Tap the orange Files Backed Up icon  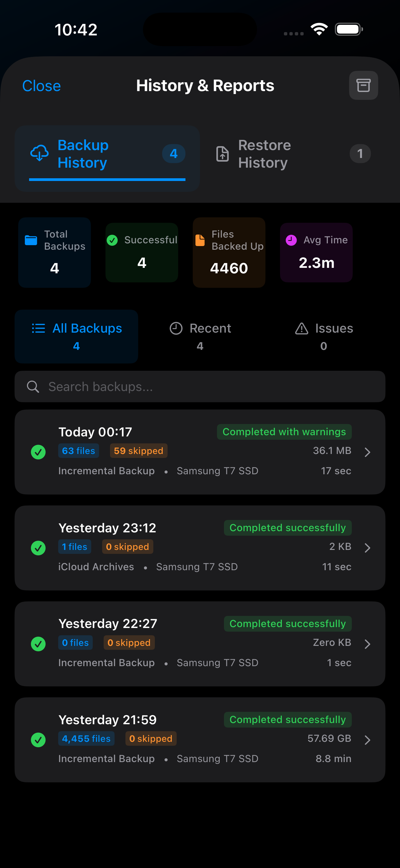click(x=200, y=240)
